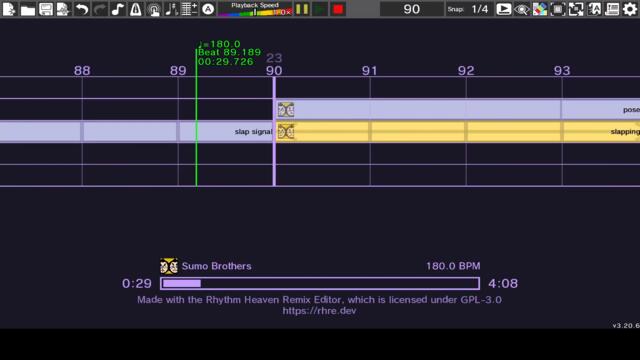Click the green playback tracker line

pyautogui.click(x=196, y=118)
